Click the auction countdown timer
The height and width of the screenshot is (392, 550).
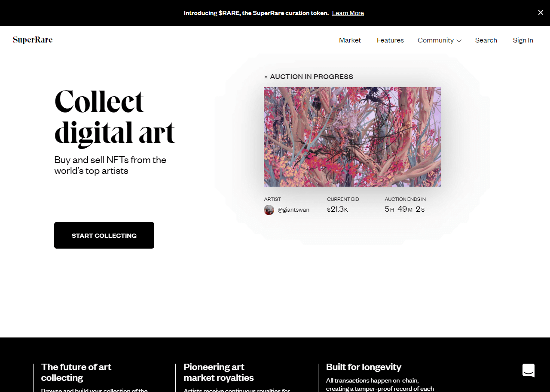click(x=405, y=210)
